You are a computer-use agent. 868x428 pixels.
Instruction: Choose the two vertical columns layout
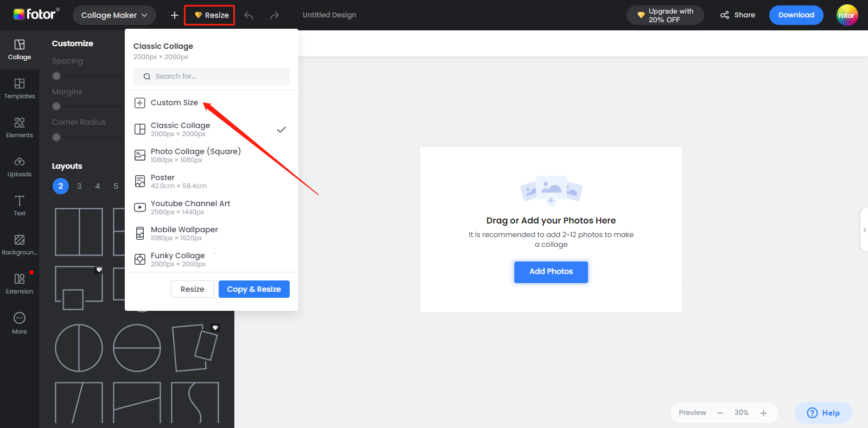[x=79, y=232]
